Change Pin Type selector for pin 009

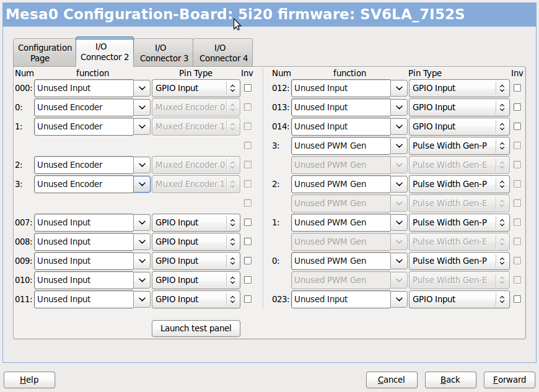coord(196,261)
